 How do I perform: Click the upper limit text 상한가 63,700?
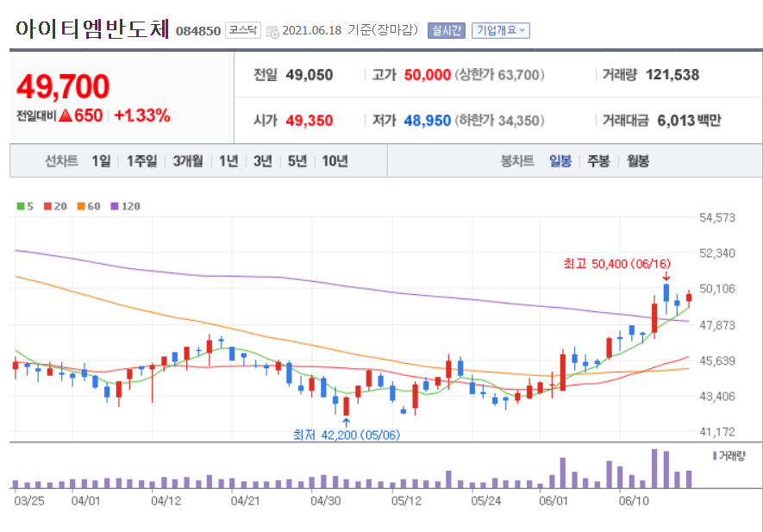(500, 75)
